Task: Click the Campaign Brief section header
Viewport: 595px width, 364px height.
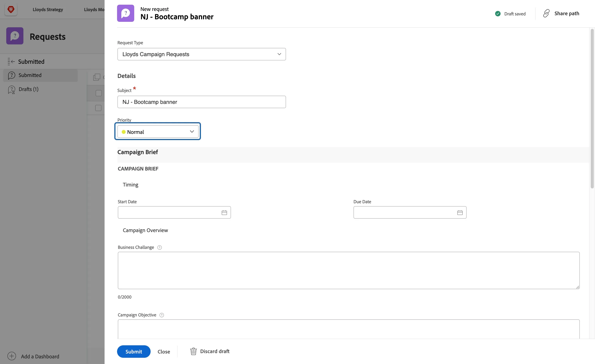Action: [138, 152]
